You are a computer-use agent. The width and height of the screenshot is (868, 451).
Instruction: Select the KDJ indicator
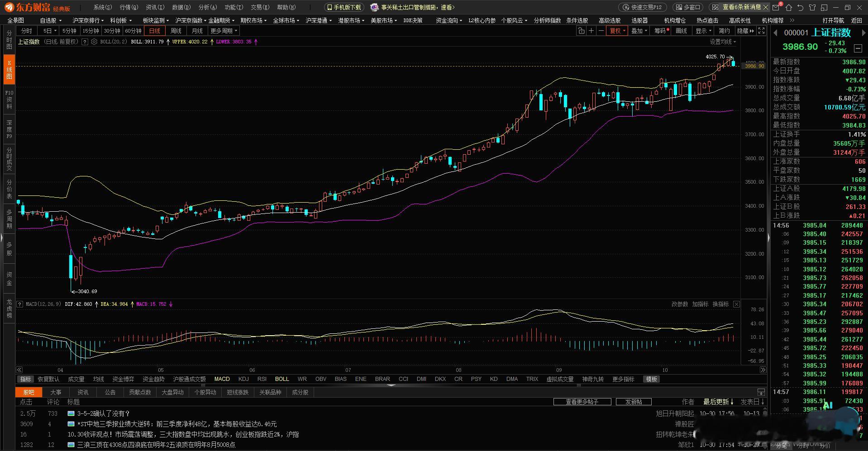243,379
